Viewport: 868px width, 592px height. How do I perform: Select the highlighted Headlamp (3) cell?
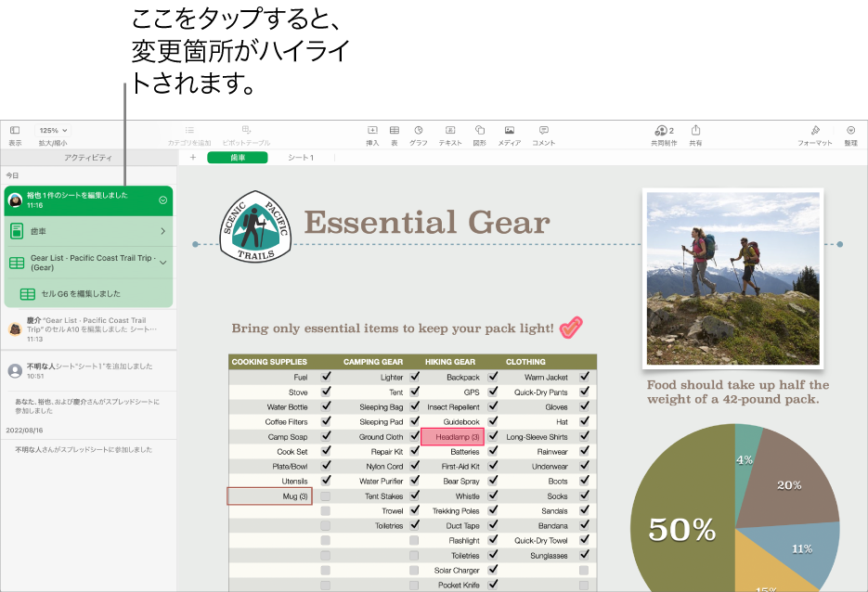point(452,436)
